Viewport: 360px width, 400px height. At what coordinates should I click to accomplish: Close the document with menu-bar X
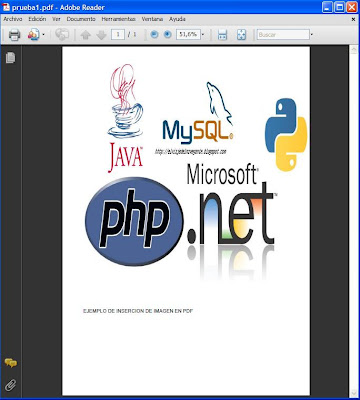tap(353, 19)
